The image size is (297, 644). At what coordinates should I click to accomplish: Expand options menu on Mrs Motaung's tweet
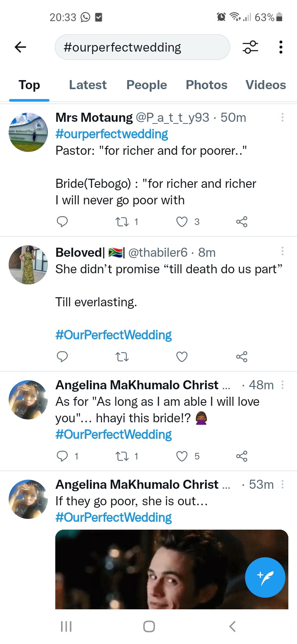(283, 117)
